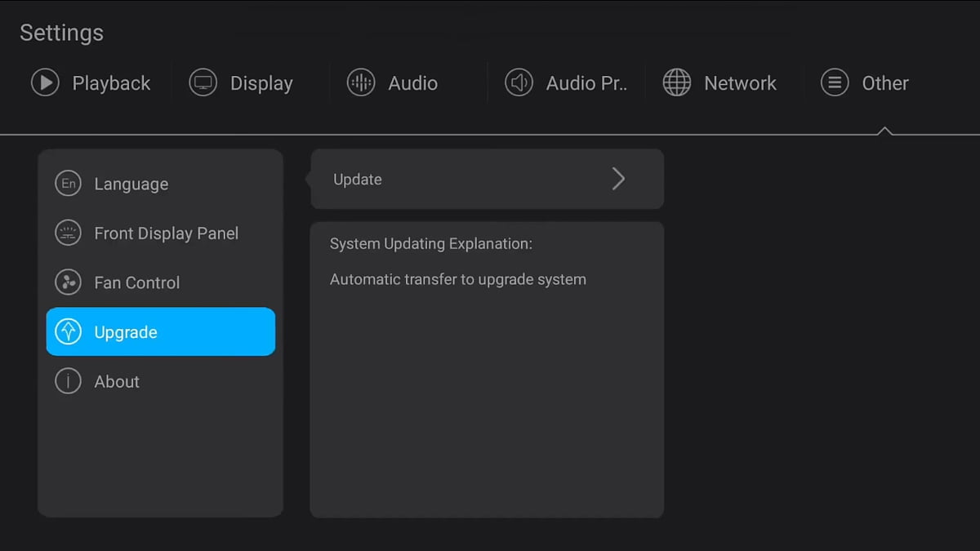Expand Update with the chevron arrow
Image resolution: width=980 pixels, height=551 pixels.
[618, 179]
